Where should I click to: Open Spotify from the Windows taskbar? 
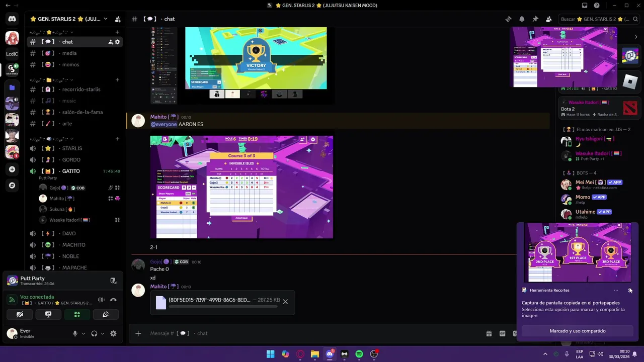(x=359, y=354)
